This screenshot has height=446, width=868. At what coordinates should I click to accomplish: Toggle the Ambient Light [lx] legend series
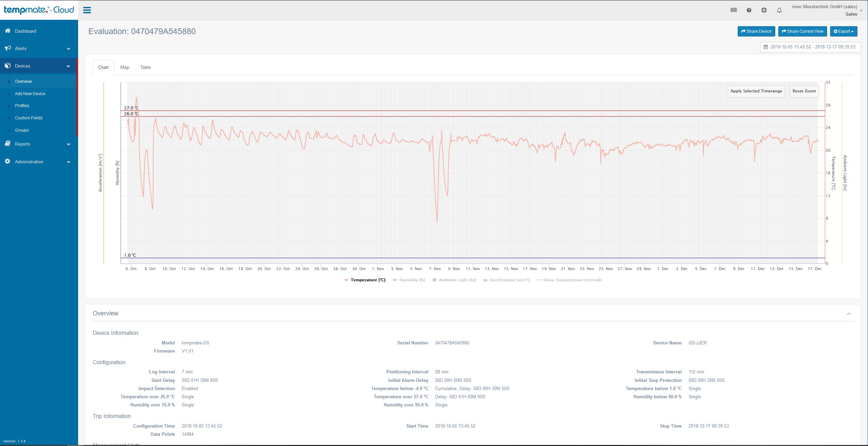(x=454, y=280)
